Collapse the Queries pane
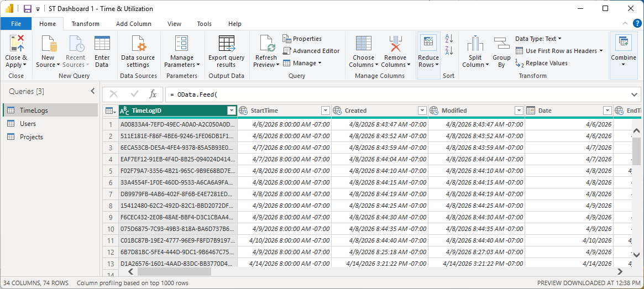The image size is (644, 289). pyautogui.click(x=92, y=91)
